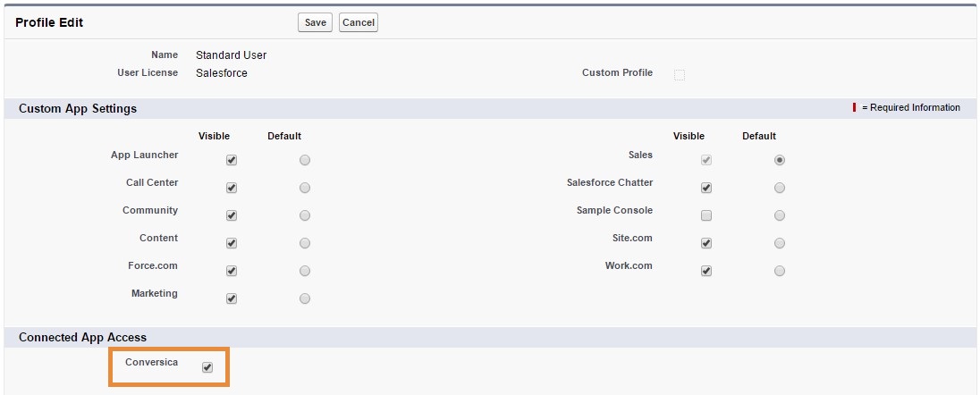Toggle App Launcher Visible checkbox
Image resolution: width=980 pixels, height=395 pixels.
coord(232,160)
